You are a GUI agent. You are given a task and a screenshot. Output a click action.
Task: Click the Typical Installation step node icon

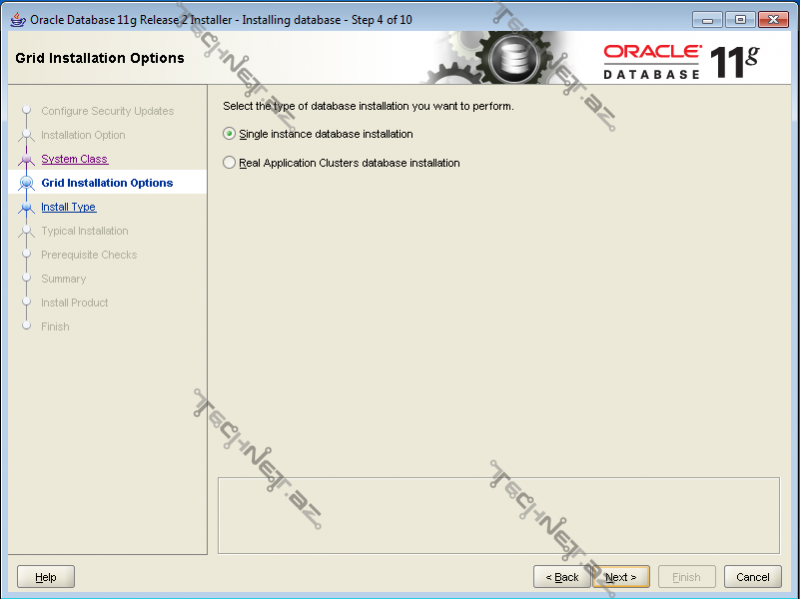[27, 231]
